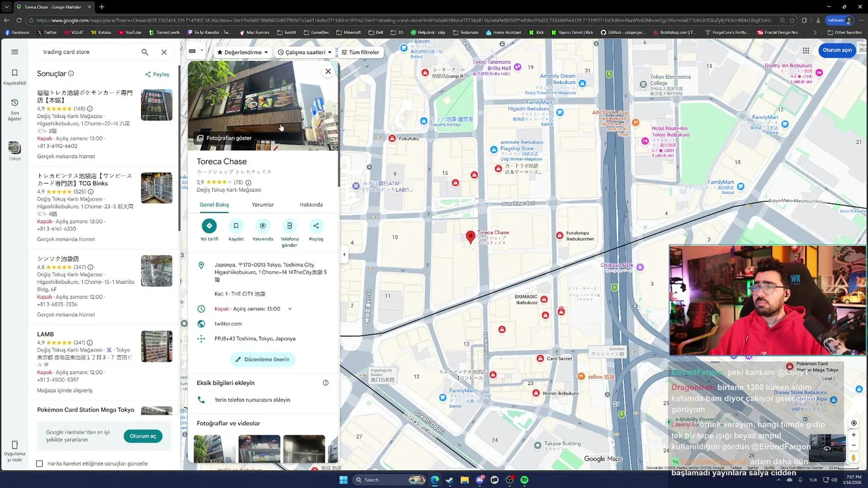Open the Çalışma saatleri hours dropdown
Viewport: 868px width, 488px height.
click(304, 52)
